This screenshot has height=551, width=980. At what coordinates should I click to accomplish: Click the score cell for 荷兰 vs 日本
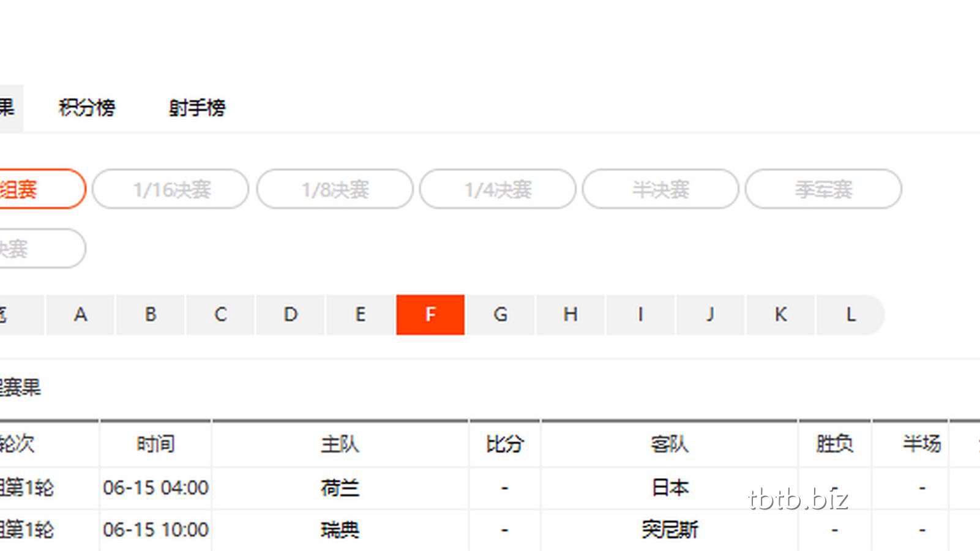click(504, 488)
